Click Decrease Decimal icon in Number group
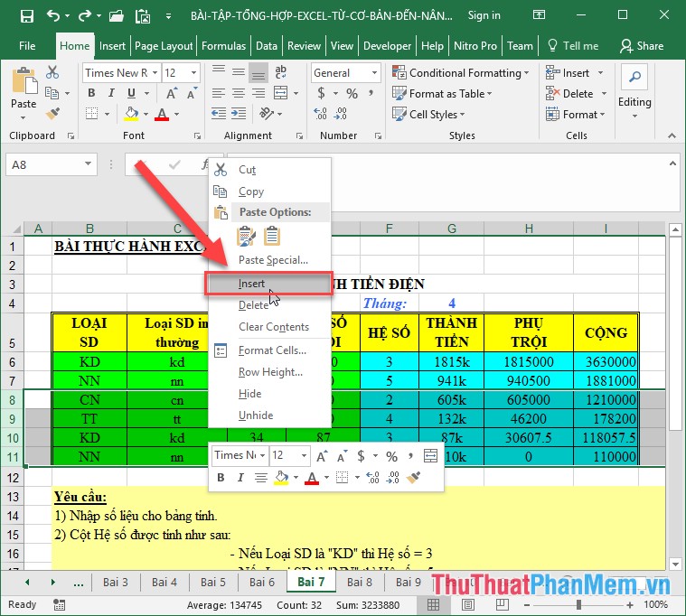The image size is (686, 616). [340, 114]
